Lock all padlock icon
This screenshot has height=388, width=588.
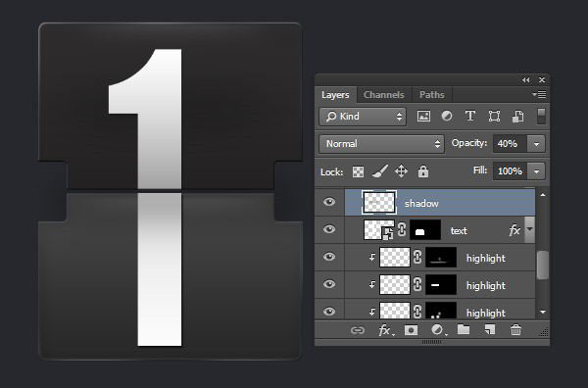(423, 171)
